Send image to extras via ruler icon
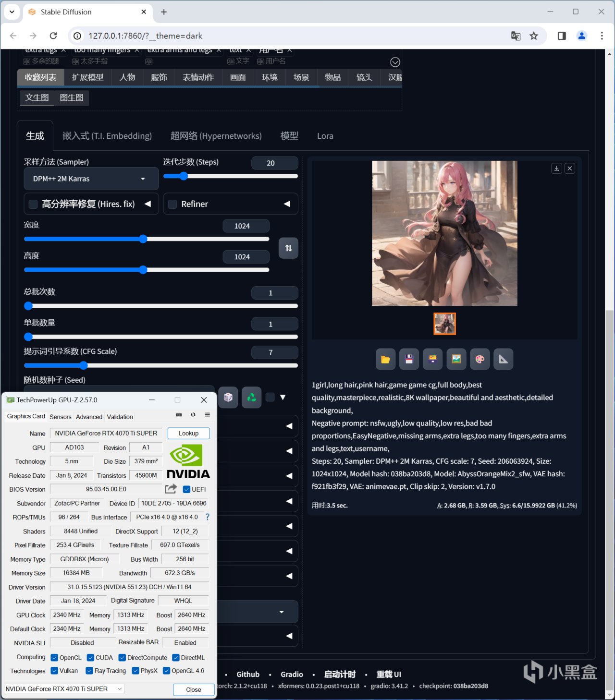 pos(504,359)
